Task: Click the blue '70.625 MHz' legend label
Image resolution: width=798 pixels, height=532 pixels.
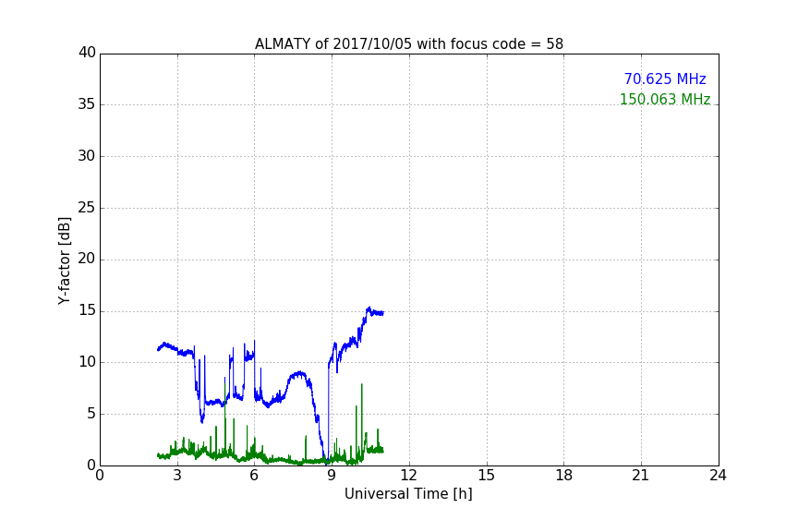Action: click(x=665, y=79)
